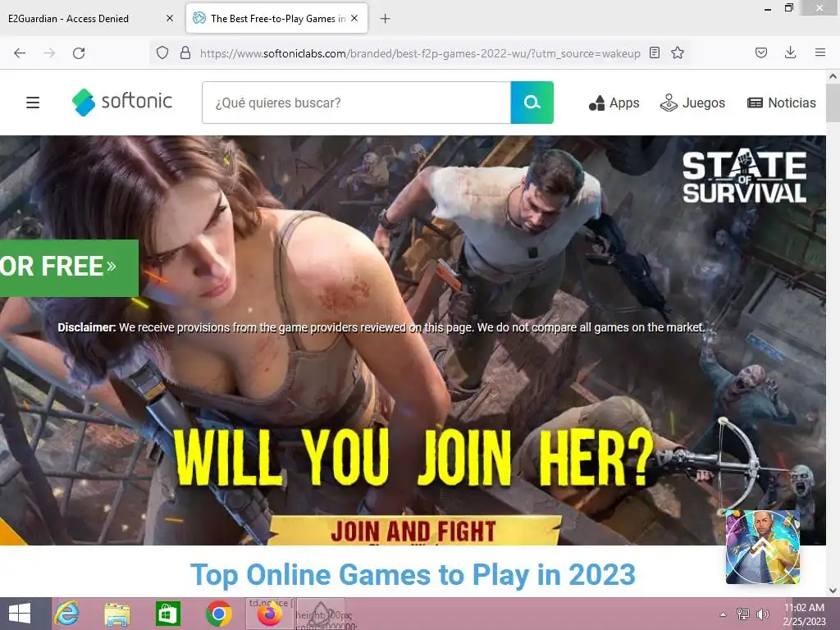The image size is (840, 630).
Task: Save page to Pocket
Action: (x=760, y=52)
